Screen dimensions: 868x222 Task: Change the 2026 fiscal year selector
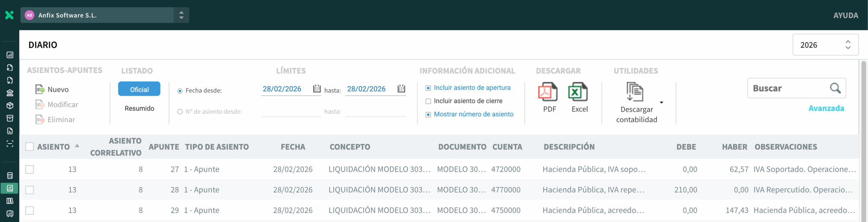pos(825,45)
